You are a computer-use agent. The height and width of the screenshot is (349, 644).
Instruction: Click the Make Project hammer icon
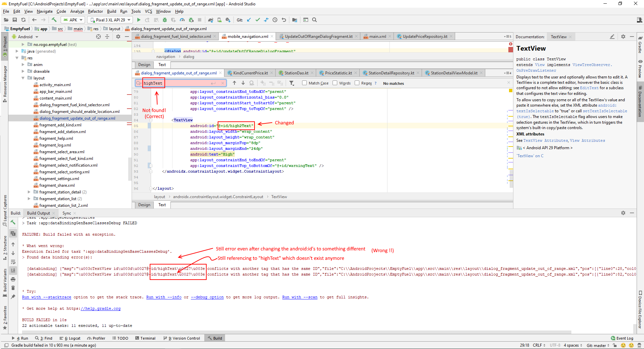(54, 20)
